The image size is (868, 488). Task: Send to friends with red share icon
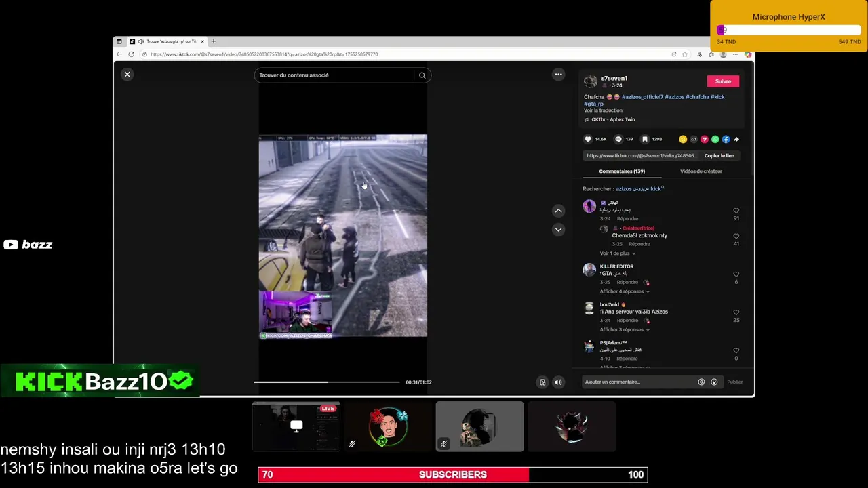tap(705, 139)
